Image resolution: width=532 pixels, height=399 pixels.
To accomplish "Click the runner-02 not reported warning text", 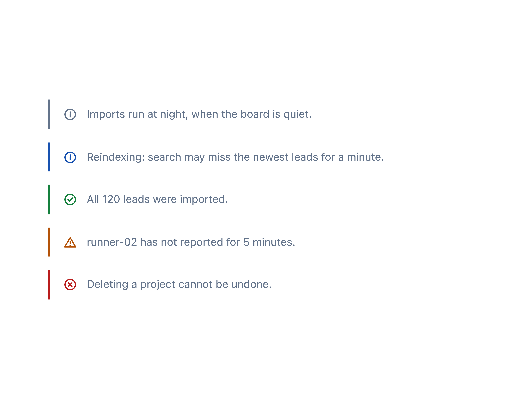I will (191, 242).
